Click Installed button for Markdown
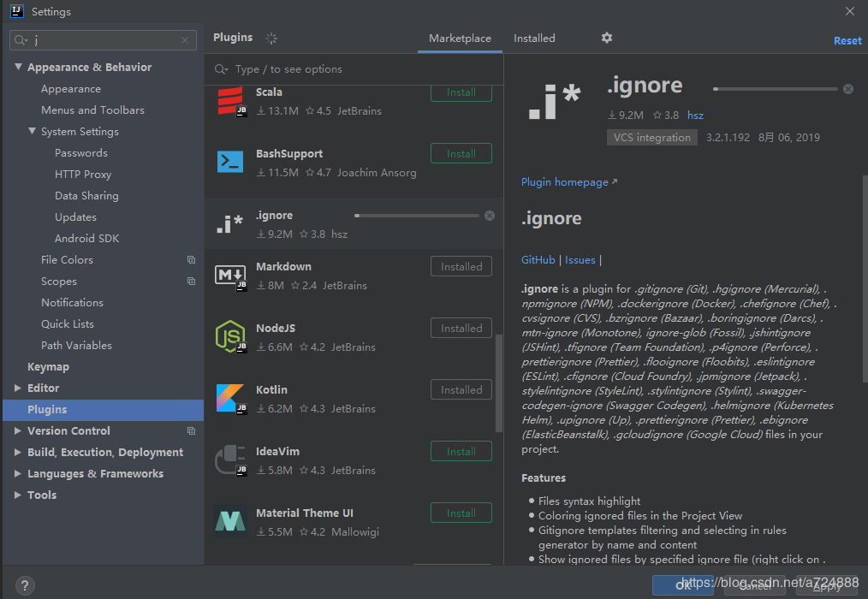This screenshot has width=868, height=599. point(461,266)
